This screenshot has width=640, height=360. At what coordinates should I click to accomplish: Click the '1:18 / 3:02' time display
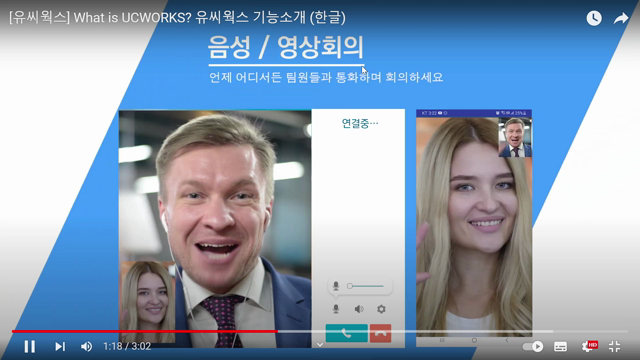(x=127, y=347)
